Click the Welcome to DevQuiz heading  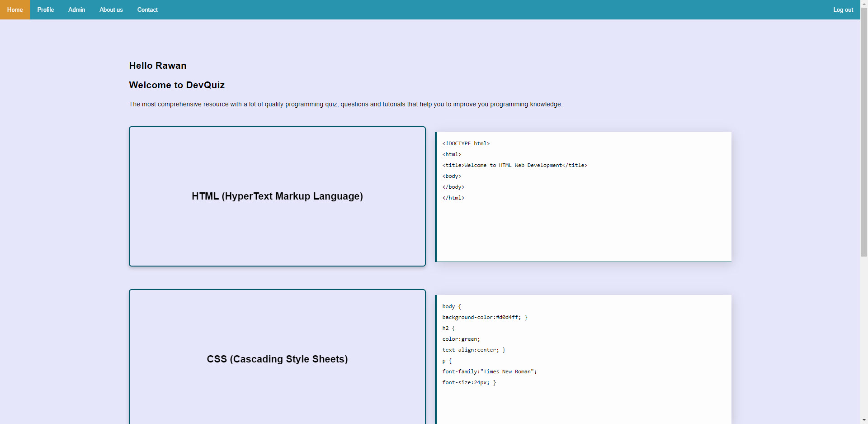(177, 85)
